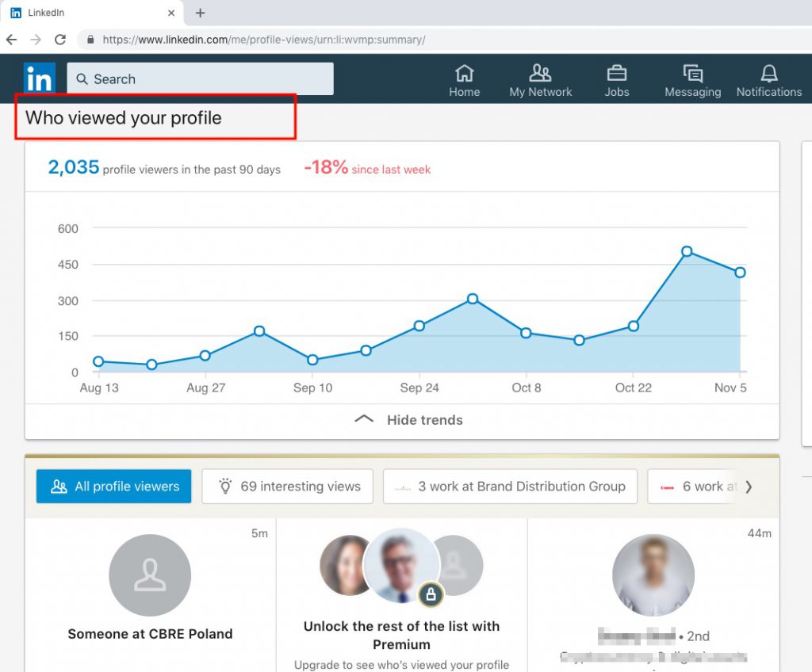Image resolution: width=812 pixels, height=672 pixels.
Task: Click Unlock the rest of the list with Premium
Action: pos(402,636)
